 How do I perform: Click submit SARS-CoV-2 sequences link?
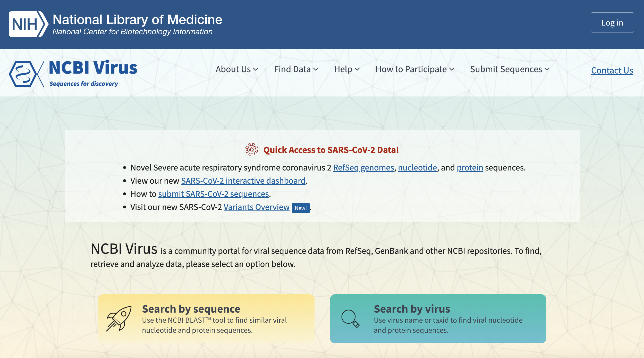(x=214, y=194)
